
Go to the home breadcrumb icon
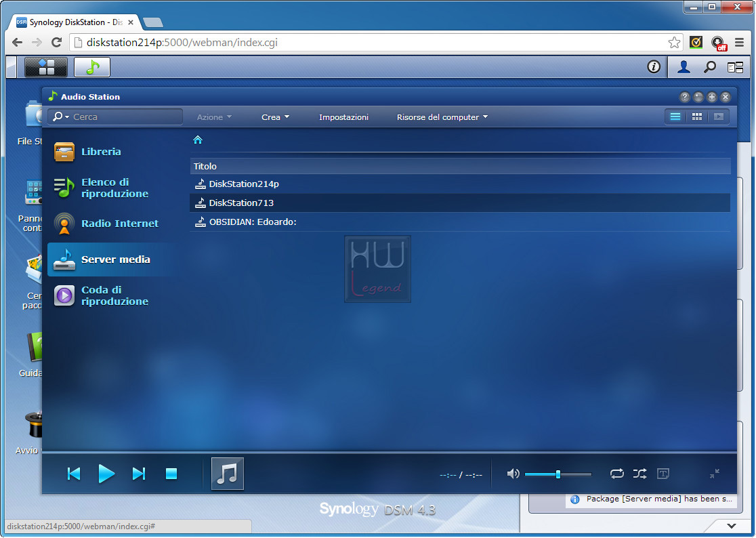tap(198, 140)
